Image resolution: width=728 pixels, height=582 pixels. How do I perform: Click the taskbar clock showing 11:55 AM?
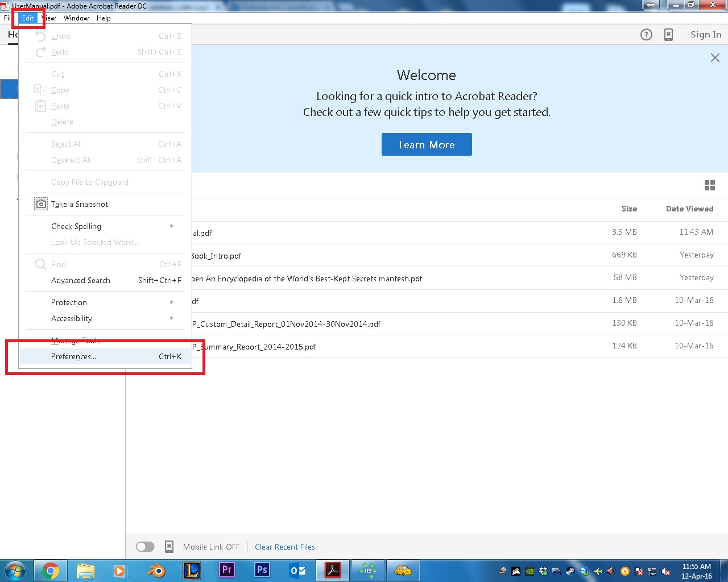point(697,571)
